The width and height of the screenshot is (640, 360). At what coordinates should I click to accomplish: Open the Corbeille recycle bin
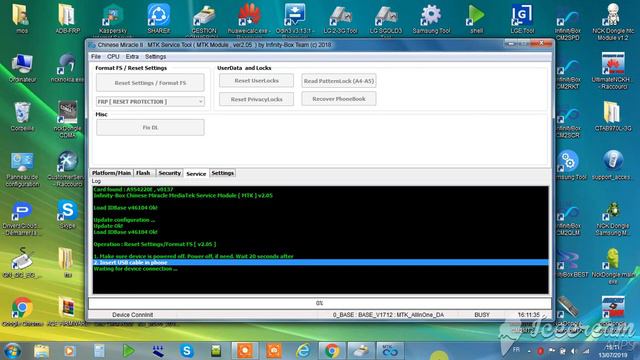point(22,116)
